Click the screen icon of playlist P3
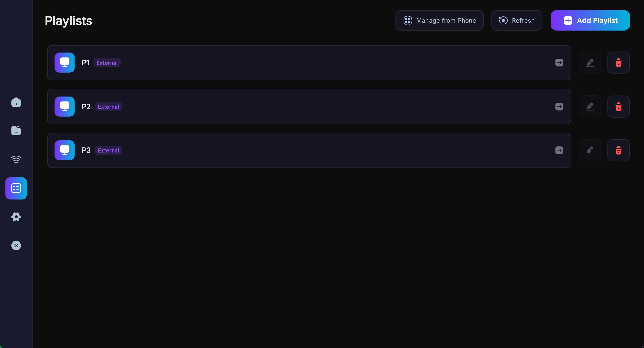644x348 pixels. click(64, 150)
